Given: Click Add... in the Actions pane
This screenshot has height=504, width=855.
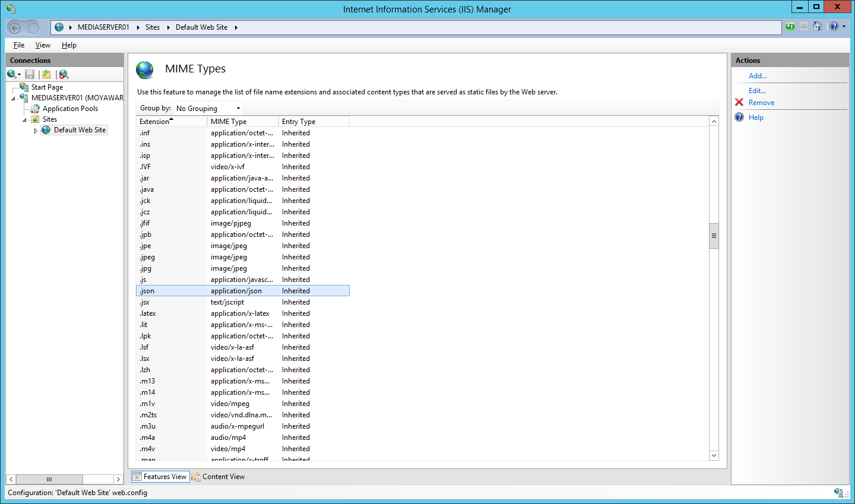Looking at the screenshot, I should pyautogui.click(x=757, y=75).
